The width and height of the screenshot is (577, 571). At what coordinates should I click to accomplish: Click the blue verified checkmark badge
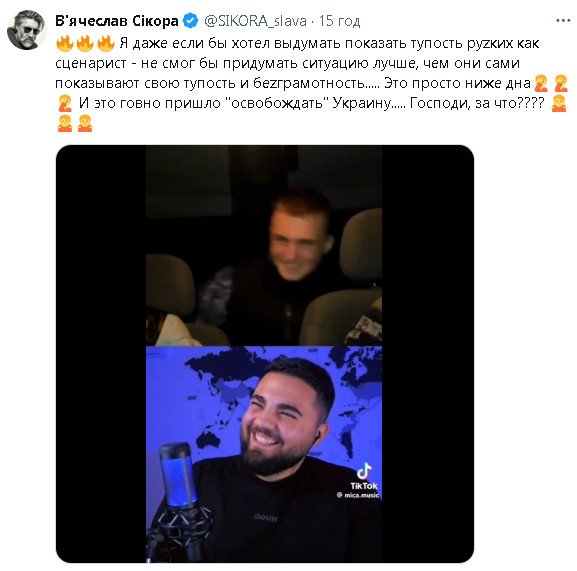point(191,21)
